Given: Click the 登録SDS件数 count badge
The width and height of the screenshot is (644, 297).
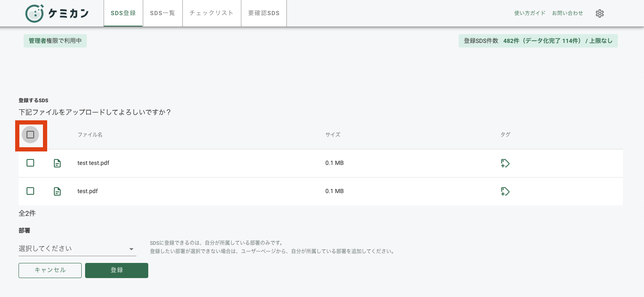Looking at the screenshot, I should pyautogui.click(x=538, y=41).
